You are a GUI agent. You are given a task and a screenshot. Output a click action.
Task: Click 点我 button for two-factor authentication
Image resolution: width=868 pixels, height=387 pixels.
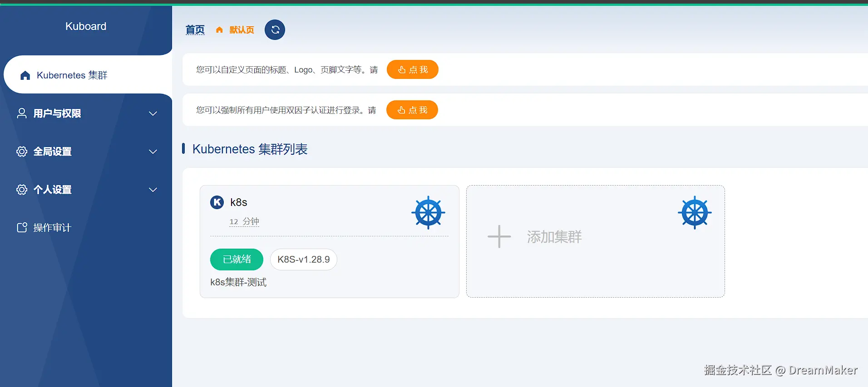click(412, 110)
